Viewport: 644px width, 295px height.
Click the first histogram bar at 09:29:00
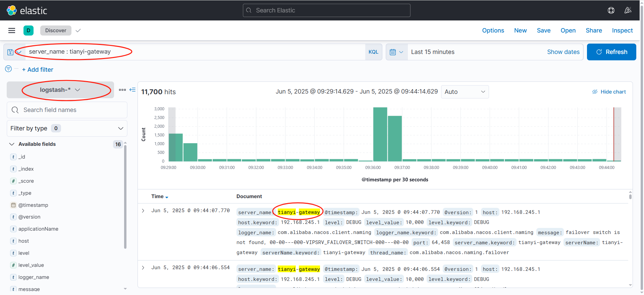pyautogui.click(x=176, y=147)
